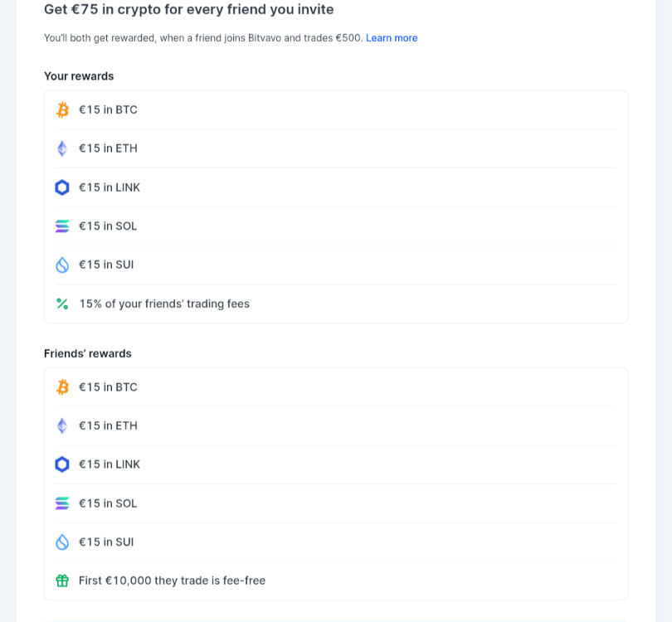Click the Chainlink icon in Friends' rewards

[x=62, y=464]
